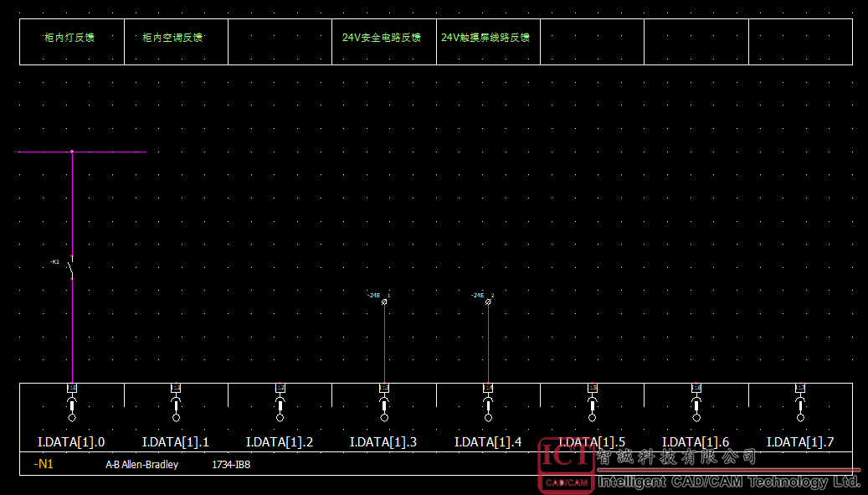Select PLC input symbol above I.DATA[1].2
The width and height of the screenshot is (868, 495).
tap(280, 403)
